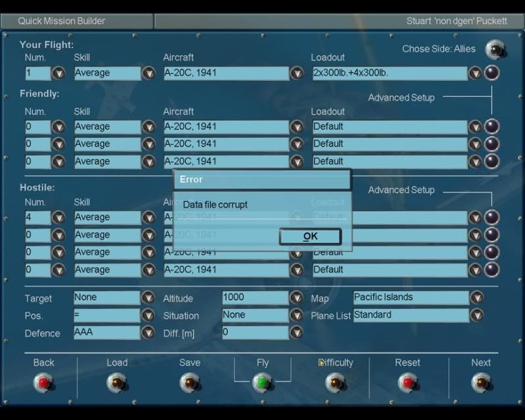Screen dimensions: 525x420
Task: Open Friendly second row Aircraft dropdown arrow
Action: click(x=296, y=144)
